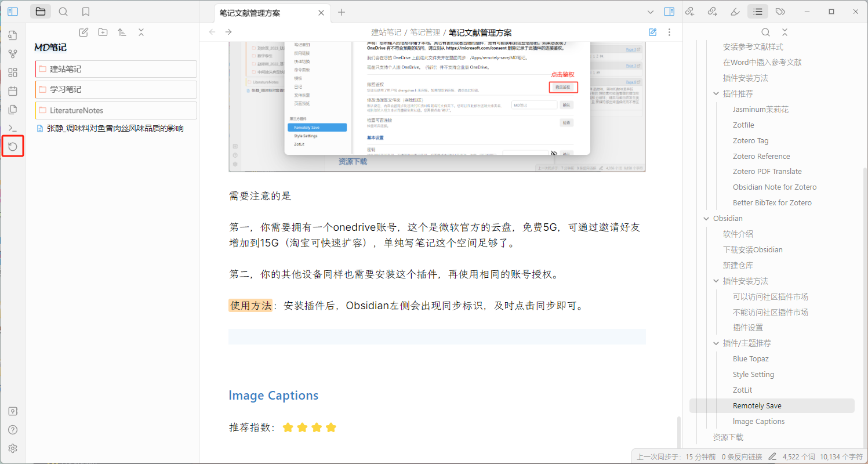Switch to the search tab in left sidebar
The height and width of the screenshot is (464, 868).
63,11
